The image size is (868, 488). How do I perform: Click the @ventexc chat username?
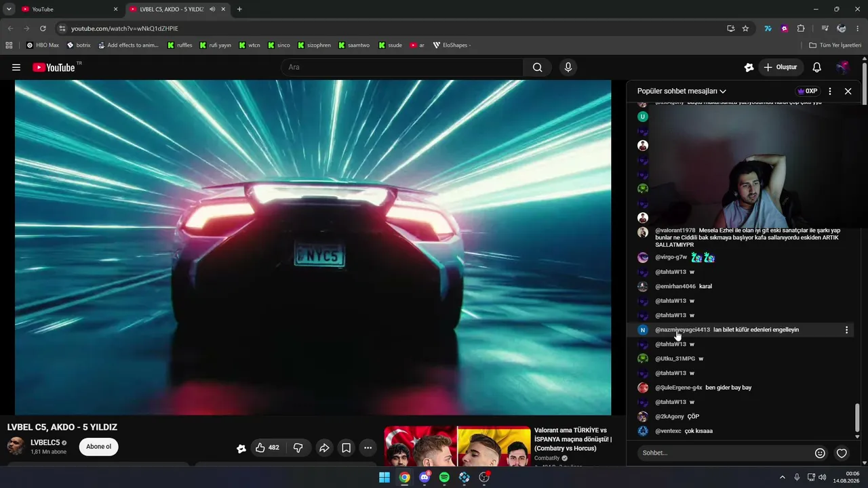coord(668,431)
